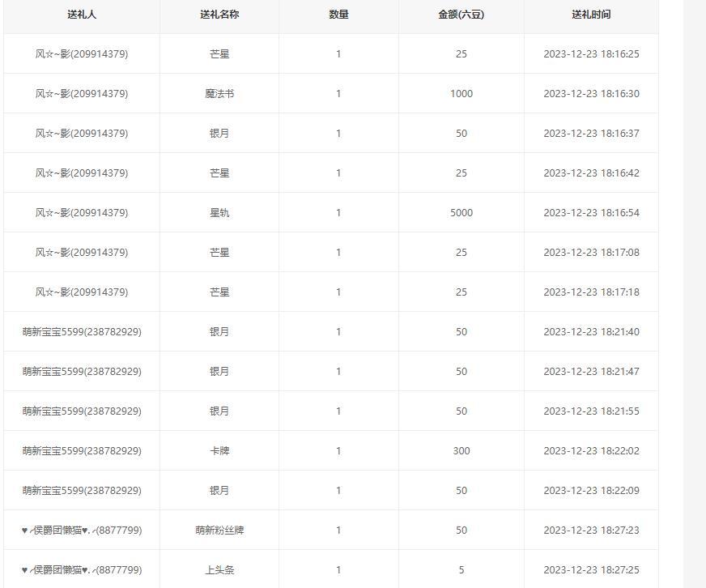This screenshot has width=706, height=588.
Task: Click 银月 in the 18:16:37 row
Action: click(x=219, y=134)
